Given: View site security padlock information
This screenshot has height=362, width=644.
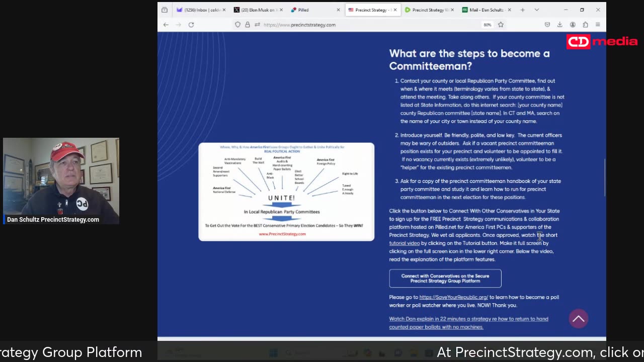Looking at the screenshot, I should (x=248, y=25).
